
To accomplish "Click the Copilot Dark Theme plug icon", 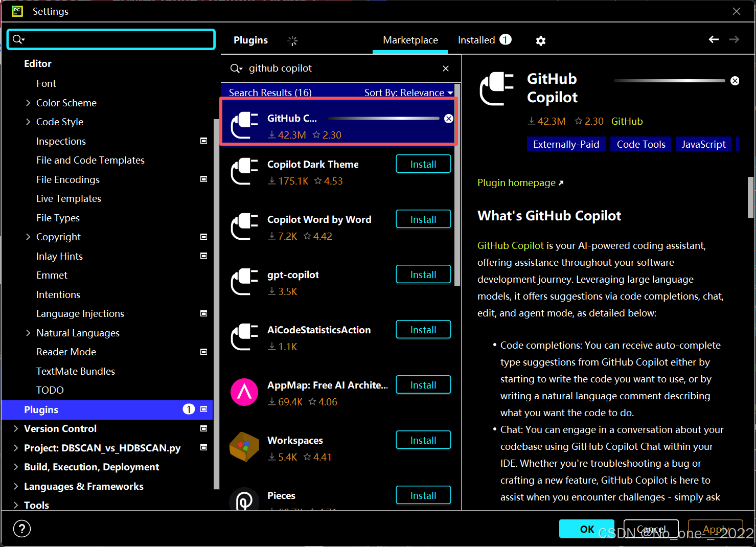I will [244, 171].
